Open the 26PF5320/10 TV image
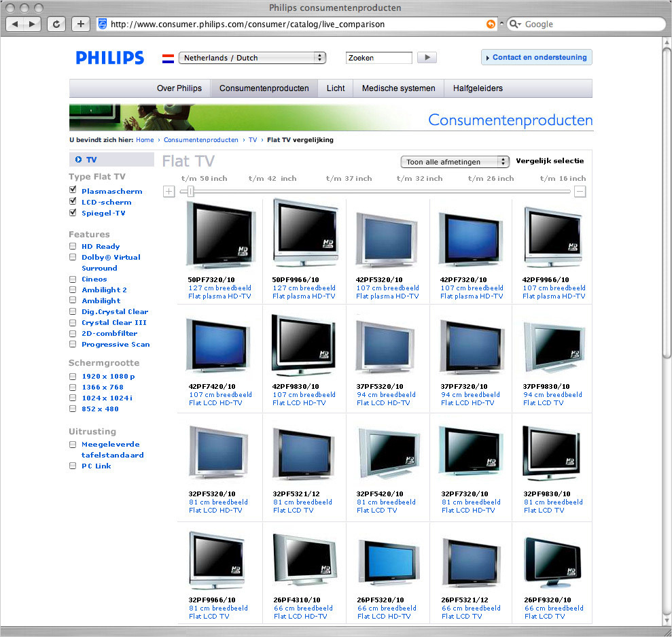Viewport: 672px width, 637px height. tap(389, 562)
